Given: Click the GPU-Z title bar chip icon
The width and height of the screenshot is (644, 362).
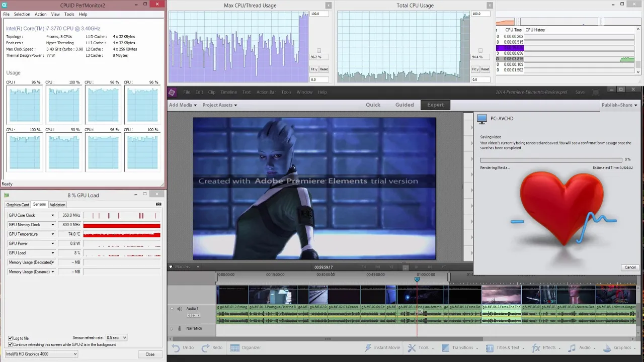Looking at the screenshot, I should pyautogui.click(x=7, y=195).
